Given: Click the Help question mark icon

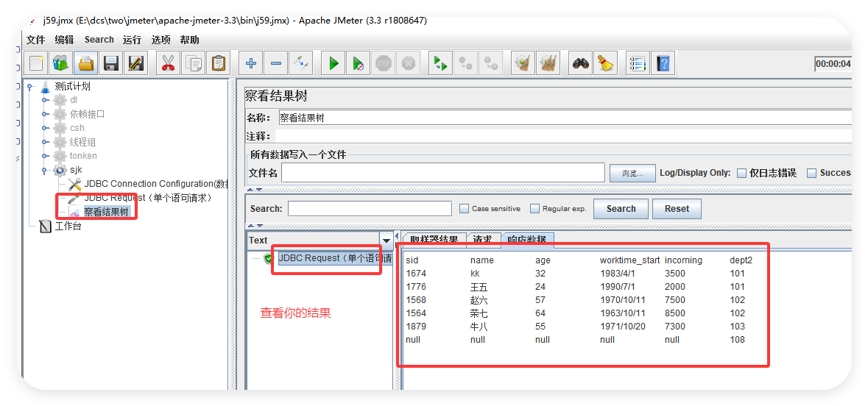Looking at the screenshot, I should (x=663, y=63).
